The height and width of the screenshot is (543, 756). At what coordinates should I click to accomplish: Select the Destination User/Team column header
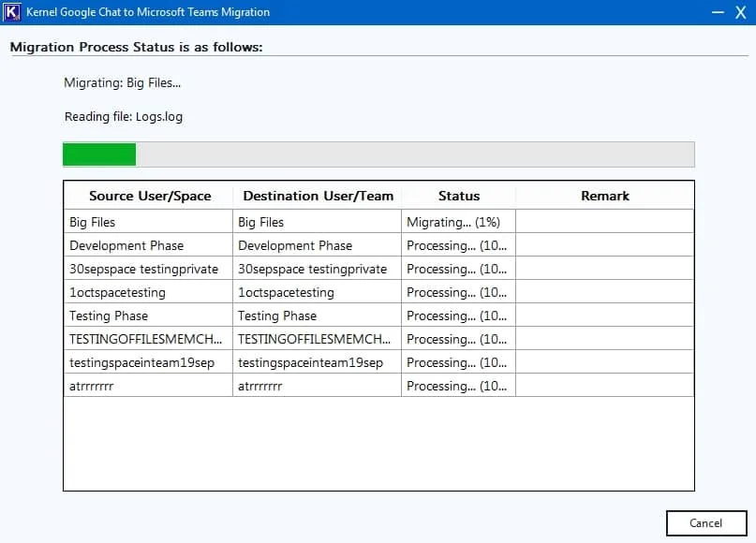point(318,196)
